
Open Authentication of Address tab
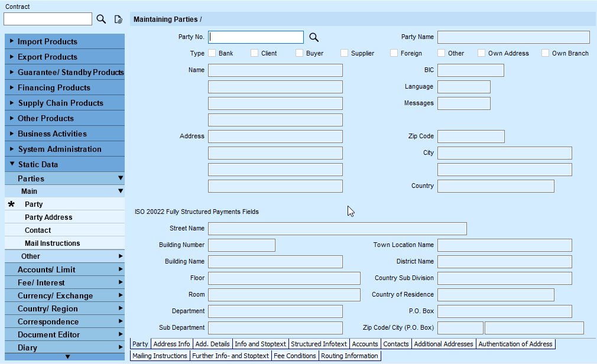(515, 344)
